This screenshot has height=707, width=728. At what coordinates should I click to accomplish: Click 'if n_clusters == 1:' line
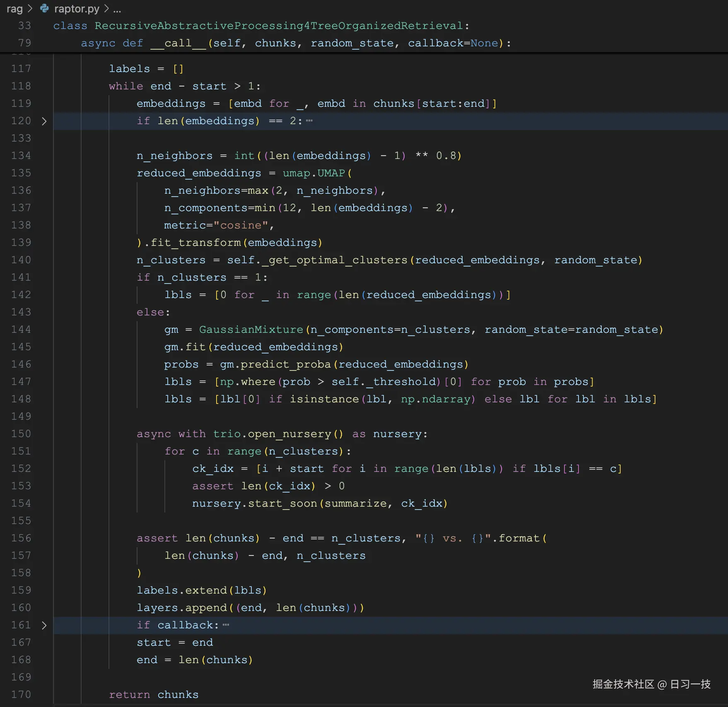pos(202,277)
